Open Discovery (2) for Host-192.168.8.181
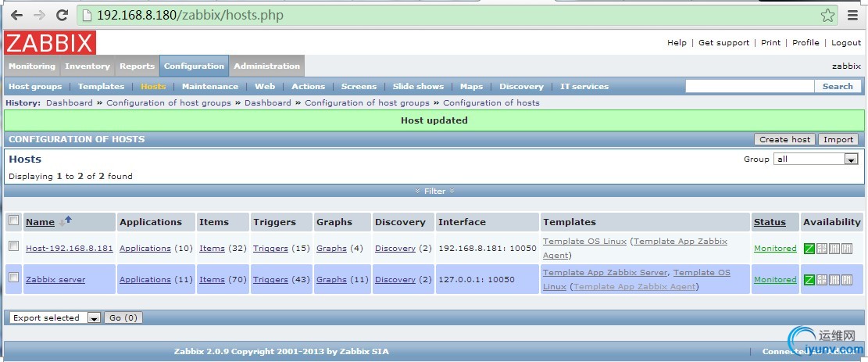868x362 pixels. [x=395, y=249]
